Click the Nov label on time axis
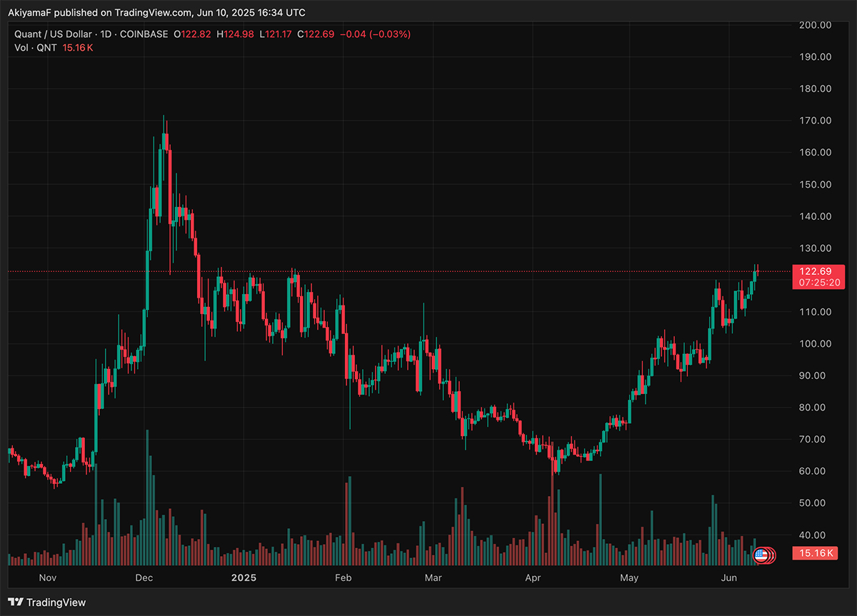The image size is (857, 616). coord(47,577)
